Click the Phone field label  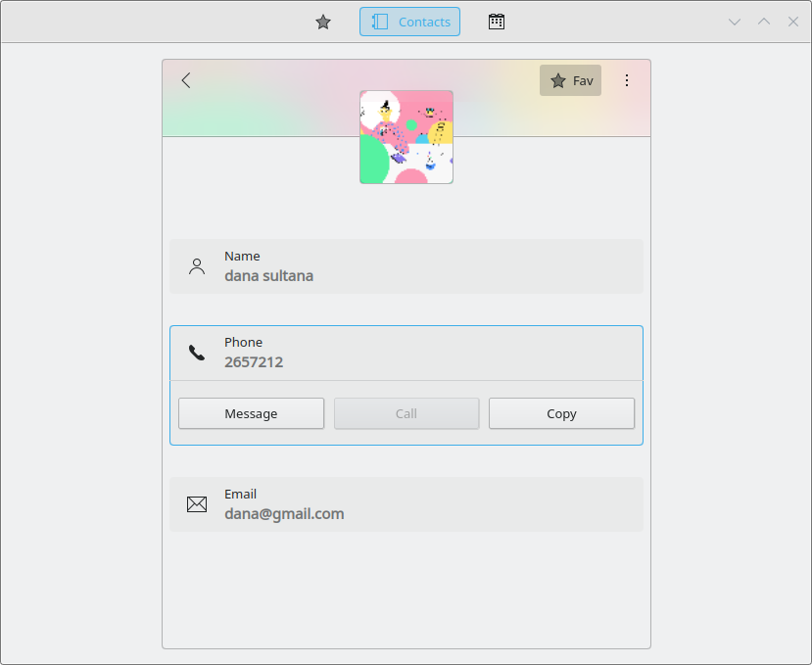click(x=243, y=342)
